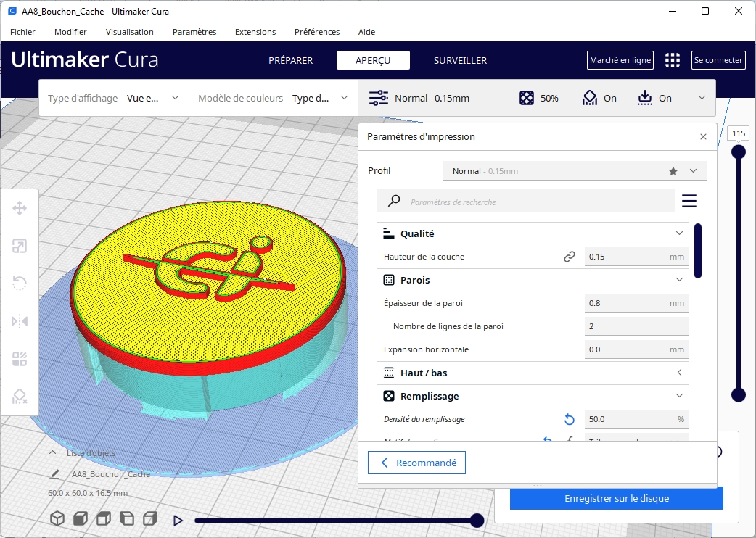Collapse the Qualité section
Viewport: 756px width, 538px height.
coord(679,233)
